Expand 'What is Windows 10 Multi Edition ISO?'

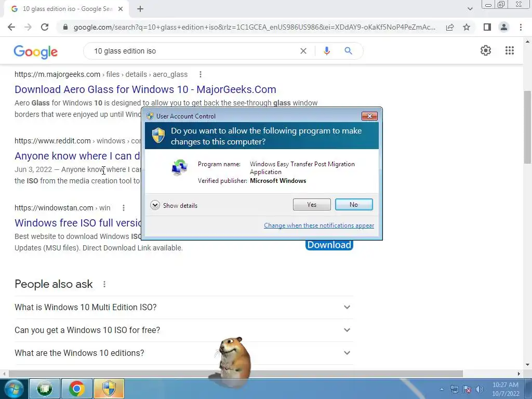pyautogui.click(x=183, y=307)
